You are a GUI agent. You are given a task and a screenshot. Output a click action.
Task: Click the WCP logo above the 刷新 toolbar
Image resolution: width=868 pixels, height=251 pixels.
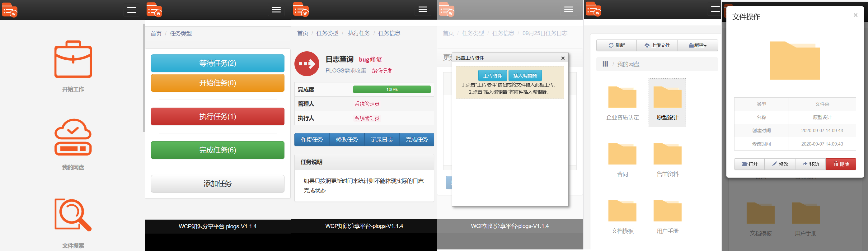pyautogui.click(x=594, y=9)
